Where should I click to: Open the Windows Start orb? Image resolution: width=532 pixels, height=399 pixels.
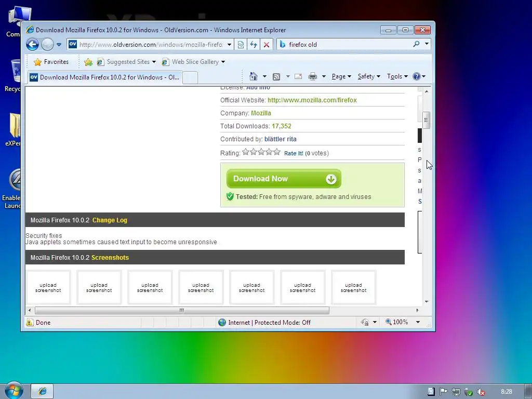14,391
